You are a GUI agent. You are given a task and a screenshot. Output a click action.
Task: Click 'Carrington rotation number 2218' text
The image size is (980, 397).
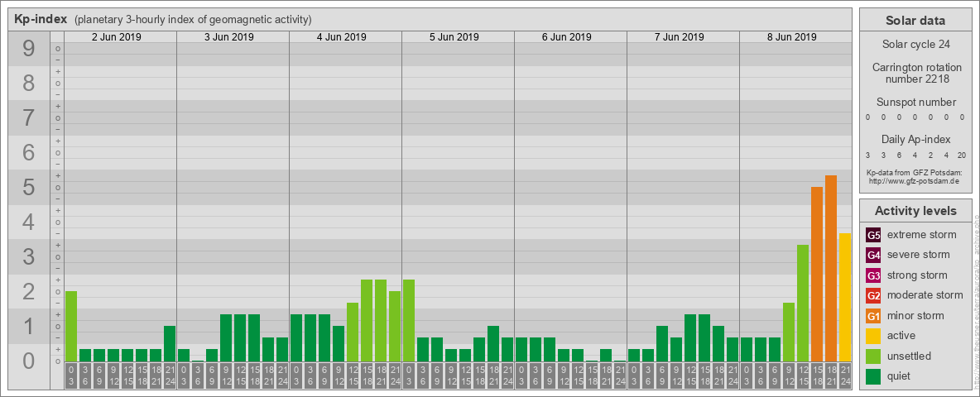coord(917,73)
